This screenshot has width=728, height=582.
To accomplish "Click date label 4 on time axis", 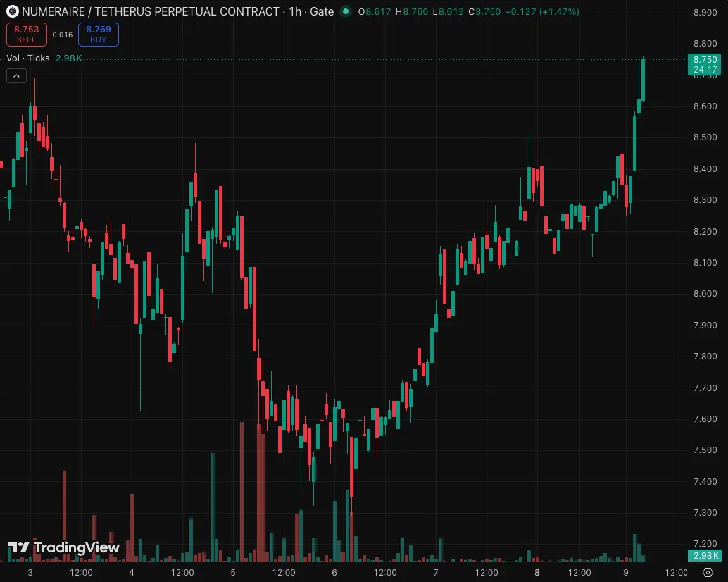I will click(x=132, y=573).
